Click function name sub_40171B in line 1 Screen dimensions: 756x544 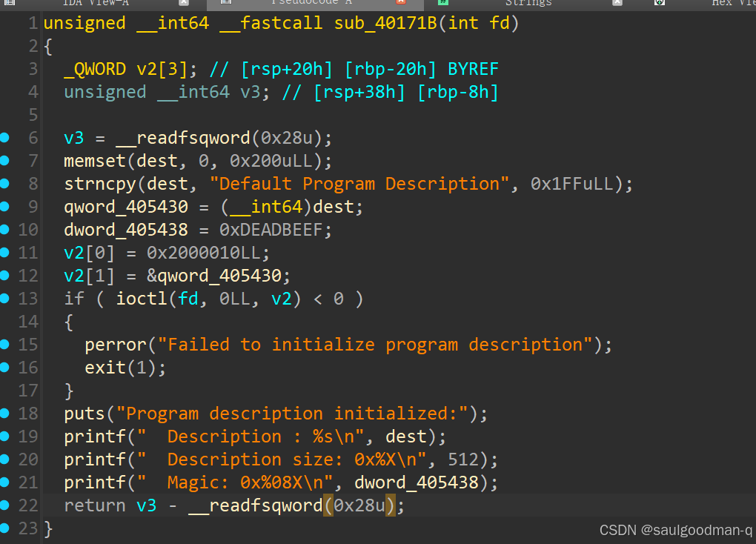[385, 23]
